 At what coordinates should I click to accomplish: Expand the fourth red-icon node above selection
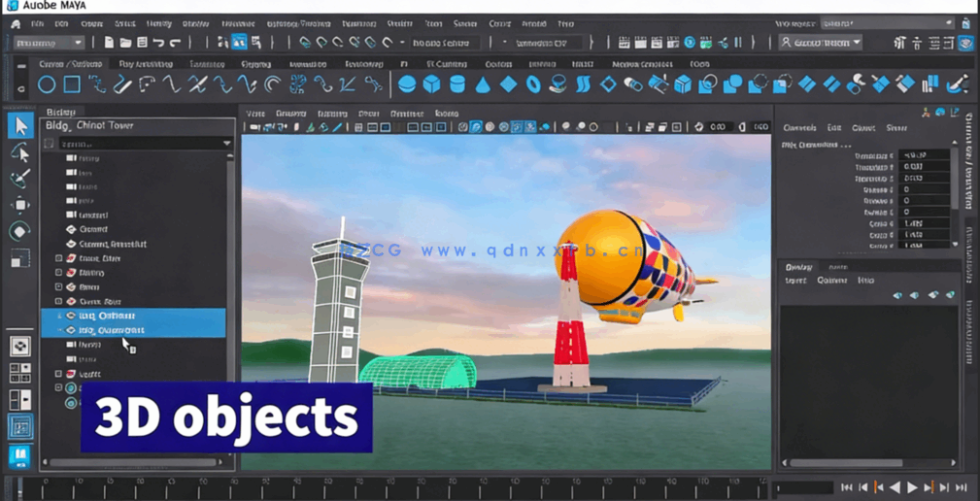58,301
